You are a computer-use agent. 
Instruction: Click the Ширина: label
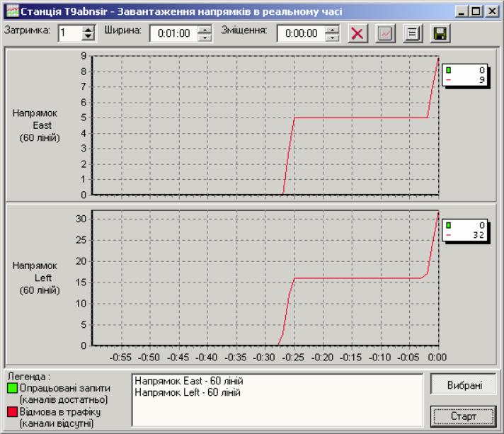pyautogui.click(x=122, y=30)
